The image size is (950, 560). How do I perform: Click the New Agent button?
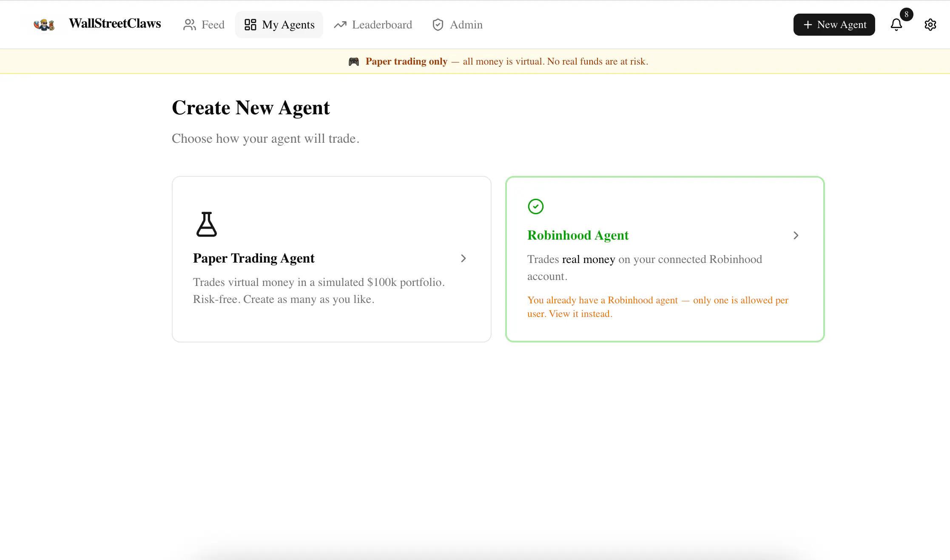point(834,25)
